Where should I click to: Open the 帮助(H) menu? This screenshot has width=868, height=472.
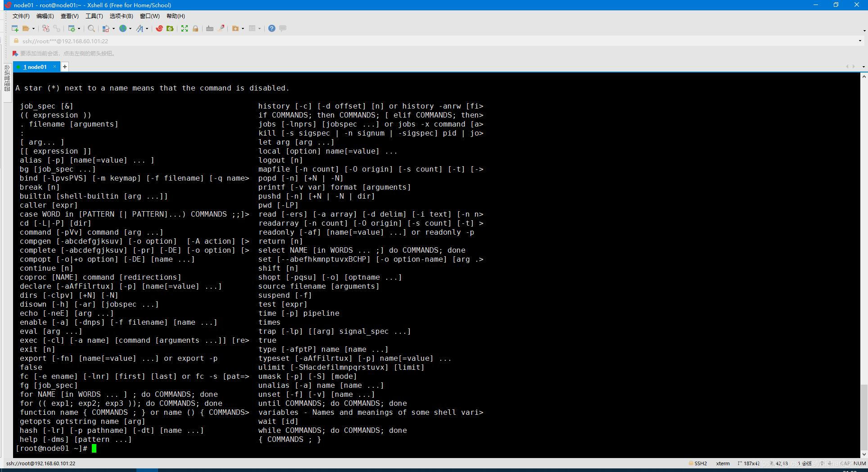(x=176, y=16)
